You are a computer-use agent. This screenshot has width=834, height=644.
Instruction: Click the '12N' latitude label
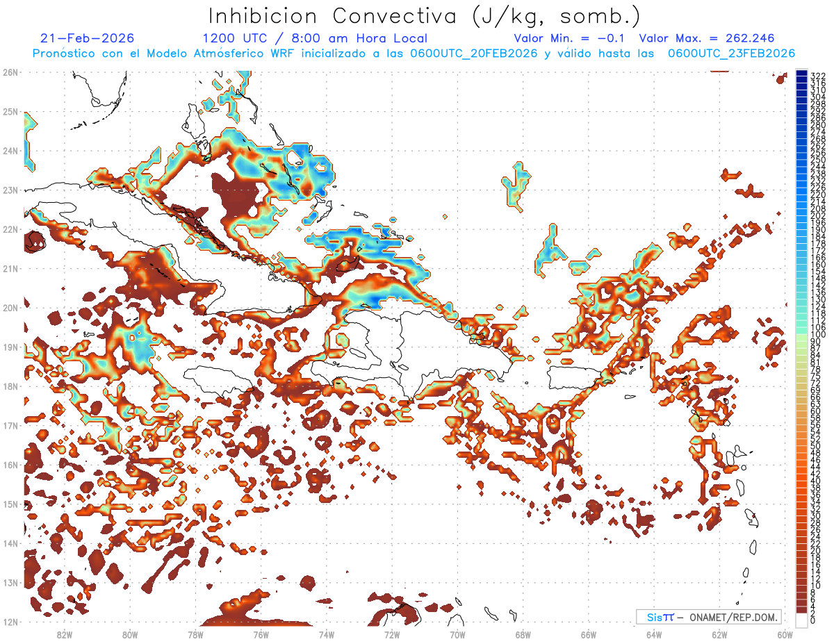tap(10, 622)
